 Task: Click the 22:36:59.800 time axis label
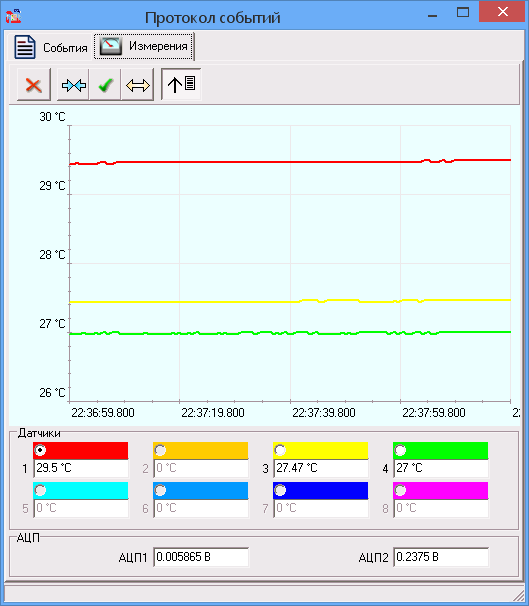[103, 413]
